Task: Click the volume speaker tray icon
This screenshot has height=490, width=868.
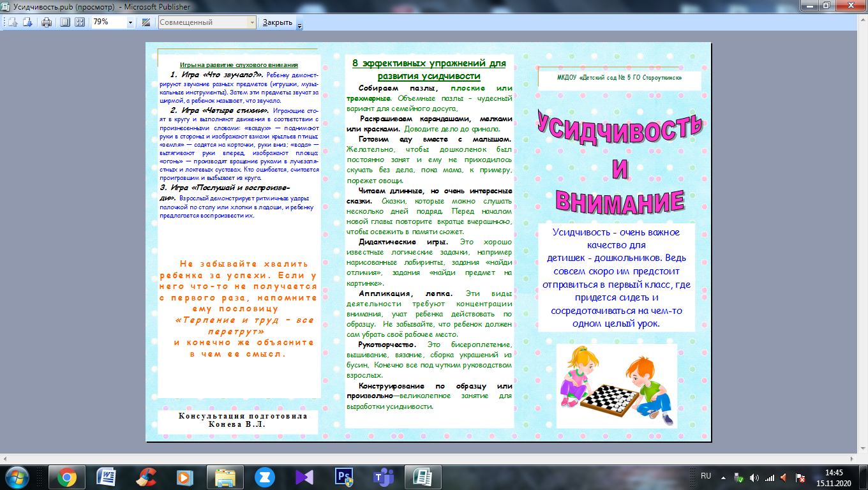Action: [x=754, y=477]
